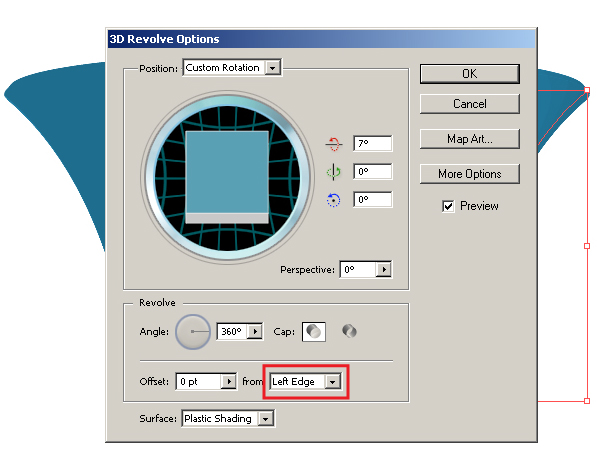Click the Y rotation 0° field
This screenshot has width=600, height=470.
pyautogui.click(x=373, y=171)
